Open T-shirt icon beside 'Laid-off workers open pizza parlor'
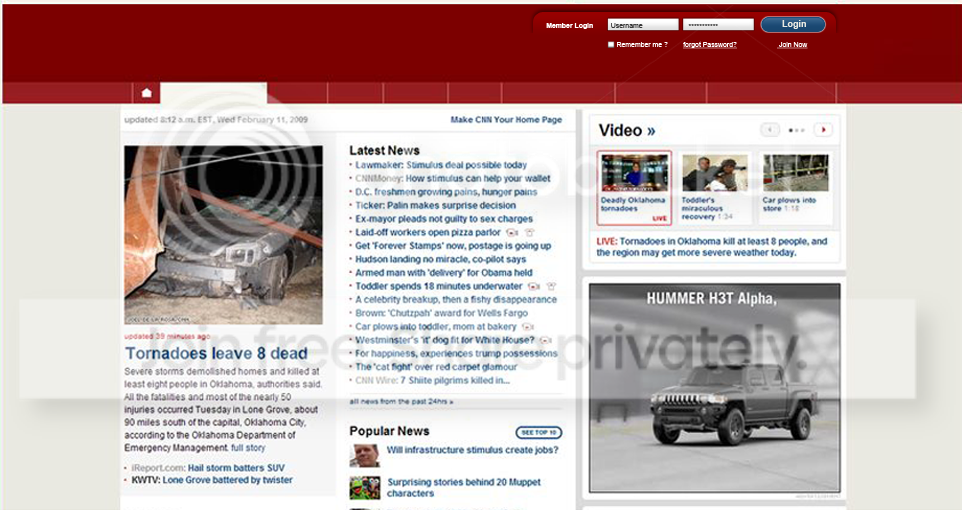Image resolution: width=962 pixels, height=510 pixels. (529, 233)
